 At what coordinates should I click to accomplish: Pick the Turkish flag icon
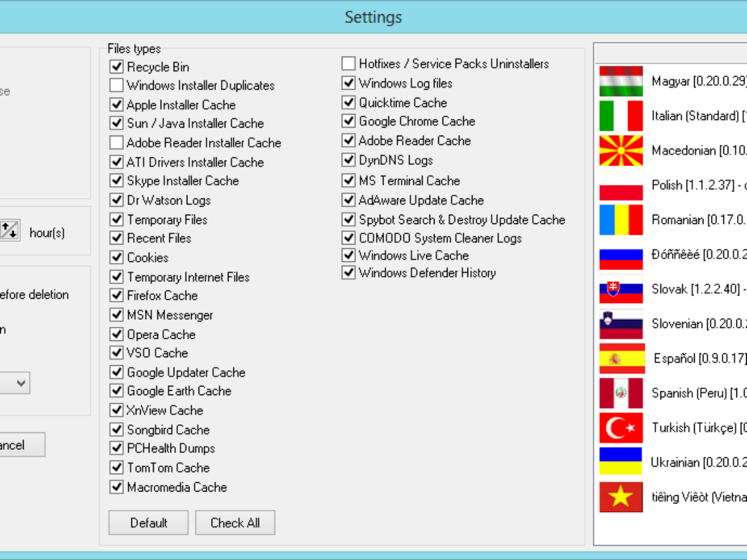point(621,427)
